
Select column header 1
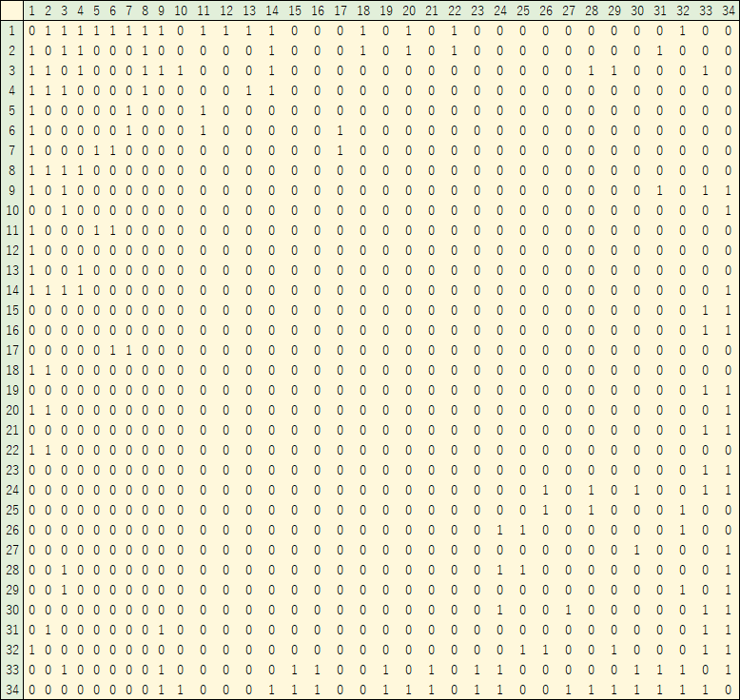[x=31, y=10]
